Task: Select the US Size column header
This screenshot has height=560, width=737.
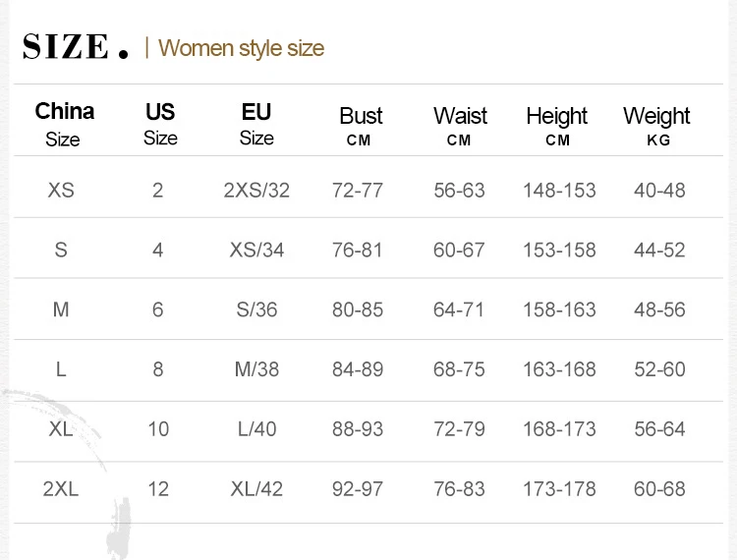Action: (160, 124)
